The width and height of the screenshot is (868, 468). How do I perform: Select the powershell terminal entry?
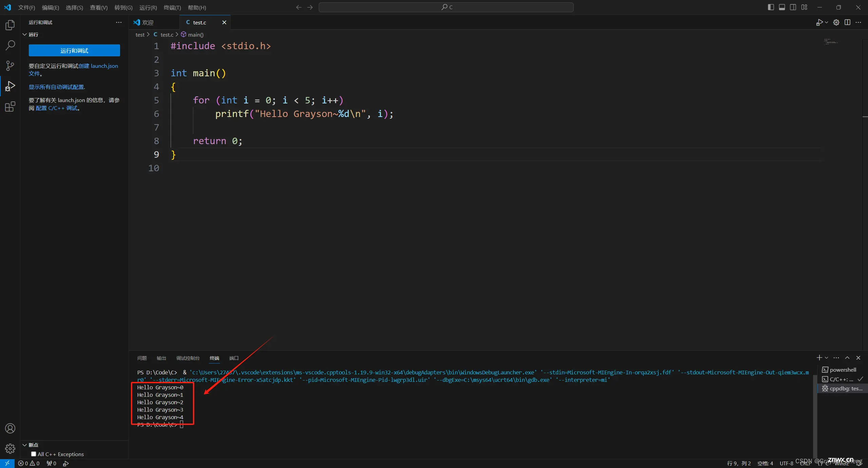(843, 370)
